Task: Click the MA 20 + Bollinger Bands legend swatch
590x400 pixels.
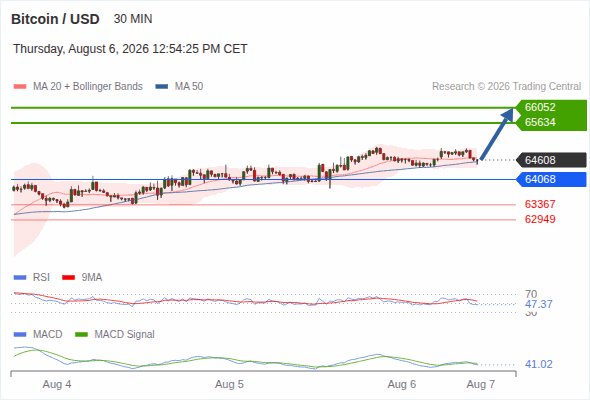Action: point(20,87)
